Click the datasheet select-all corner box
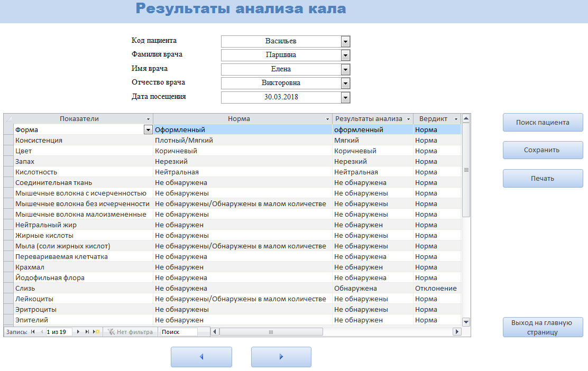Viewport: 588px width, 371px height. 8,119
